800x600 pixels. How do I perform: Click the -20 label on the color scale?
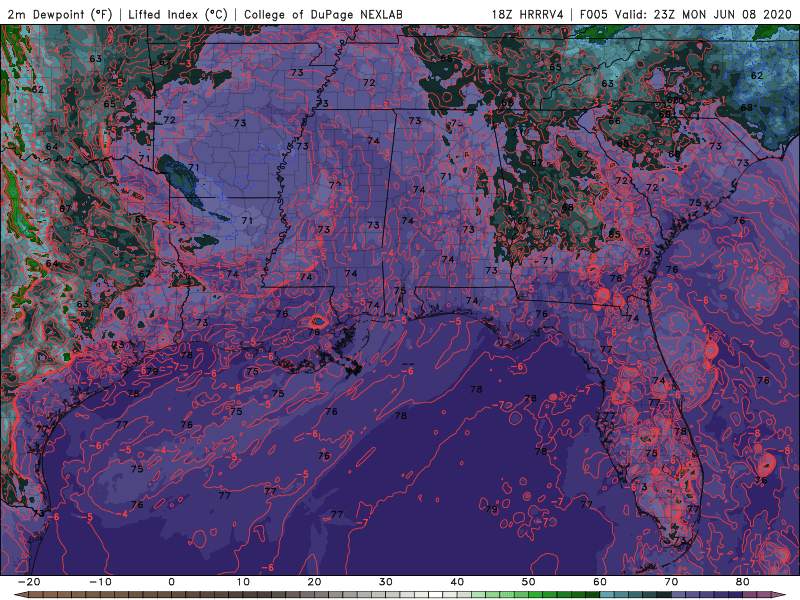pyautogui.click(x=28, y=582)
